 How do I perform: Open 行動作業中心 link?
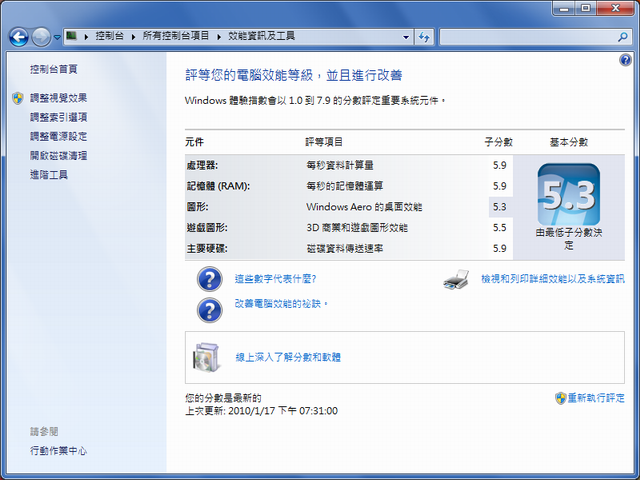tap(58, 451)
